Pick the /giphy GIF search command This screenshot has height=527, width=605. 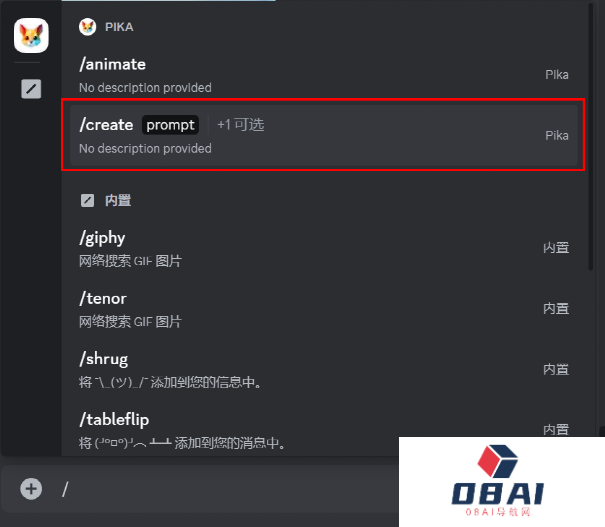click(x=323, y=248)
